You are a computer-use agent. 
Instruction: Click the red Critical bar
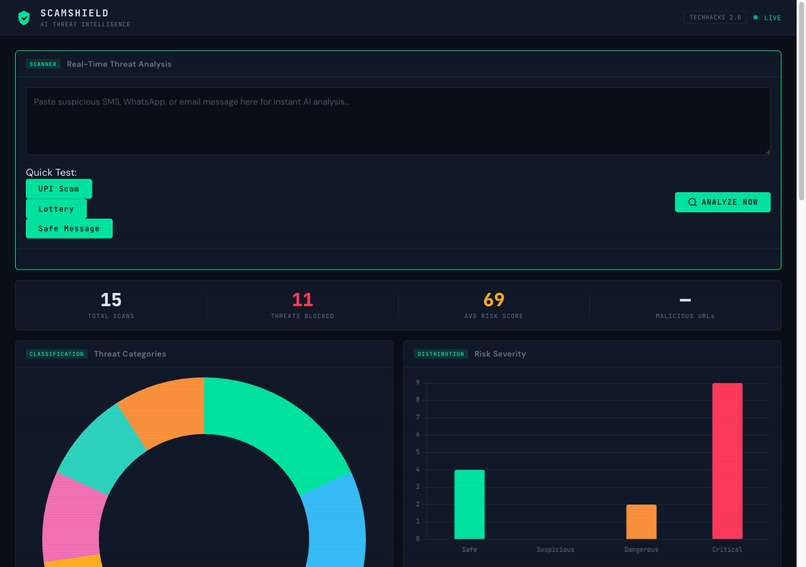click(x=727, y=461)
